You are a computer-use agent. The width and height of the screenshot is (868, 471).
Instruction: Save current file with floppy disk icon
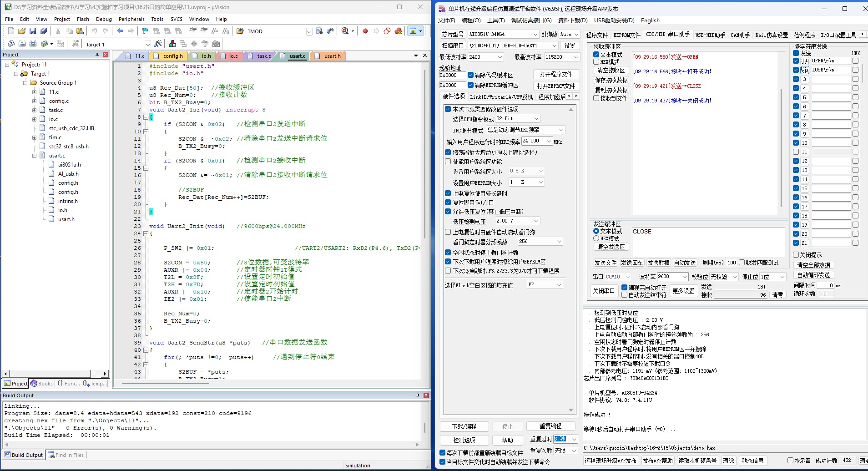[33, 31]
